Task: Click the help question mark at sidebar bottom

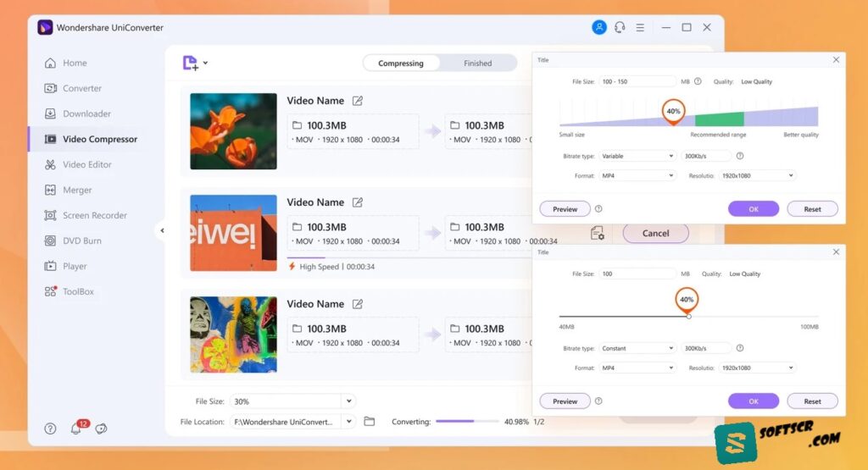Action: (50, 429)
